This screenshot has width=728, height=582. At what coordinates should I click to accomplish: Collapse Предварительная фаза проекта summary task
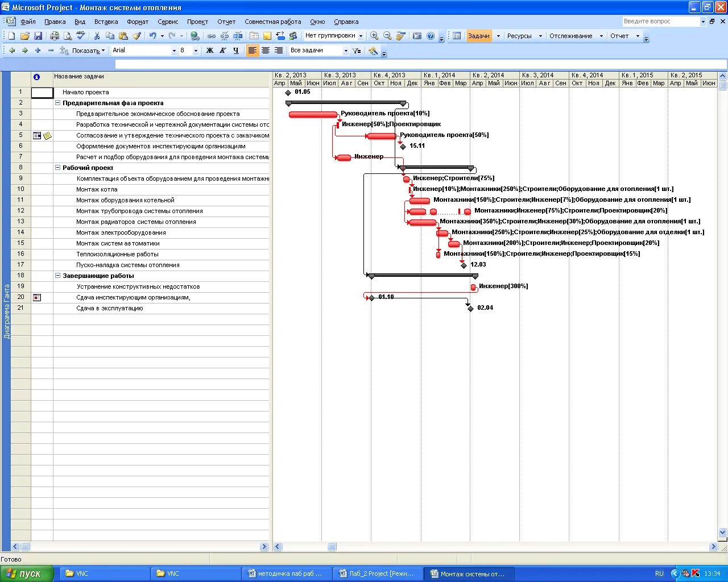tap(57, 103)
